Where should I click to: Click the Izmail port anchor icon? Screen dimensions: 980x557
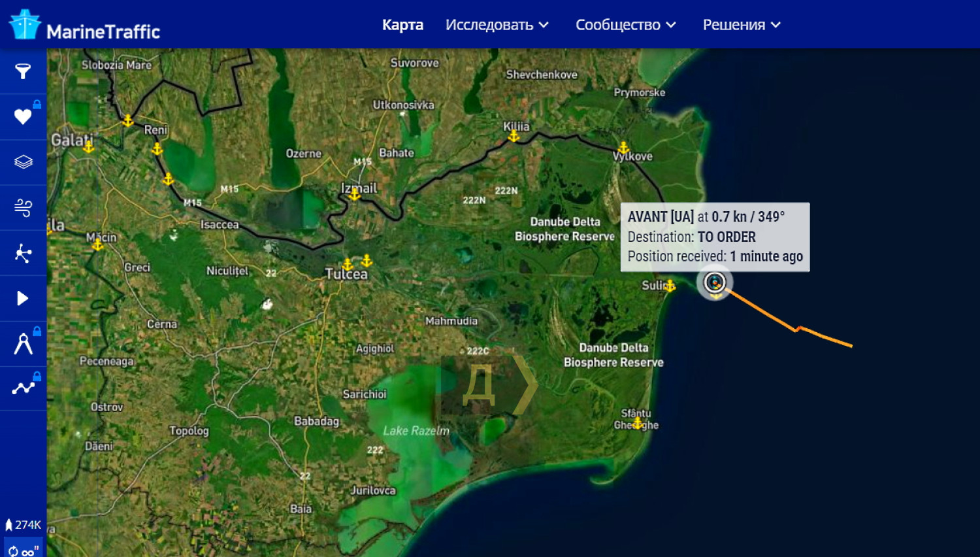(354, 194)
